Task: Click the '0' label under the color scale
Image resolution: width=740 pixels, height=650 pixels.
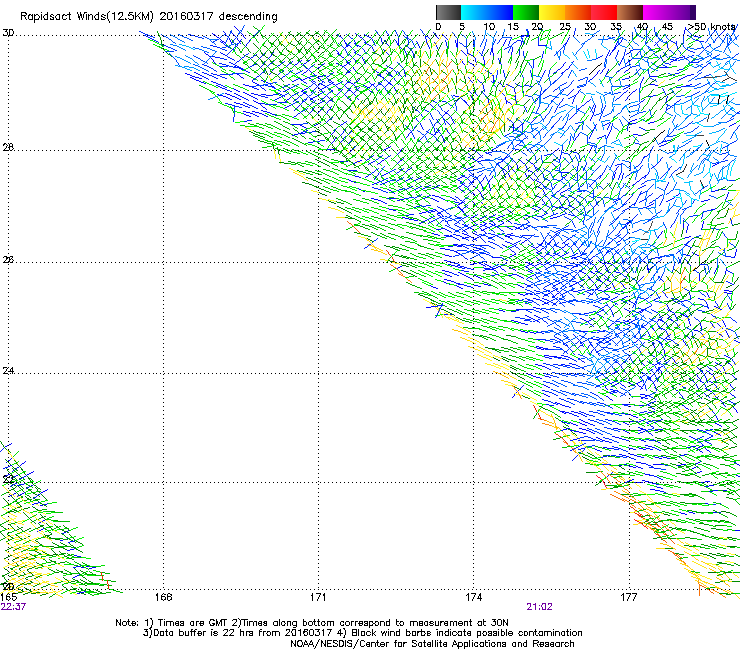Action: (x=438, y=27)
